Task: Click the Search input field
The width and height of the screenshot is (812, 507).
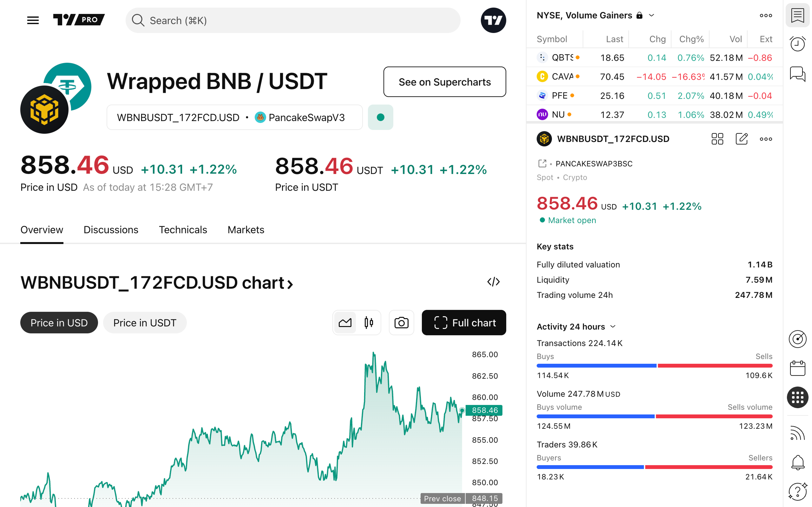Action: [292, 21]
